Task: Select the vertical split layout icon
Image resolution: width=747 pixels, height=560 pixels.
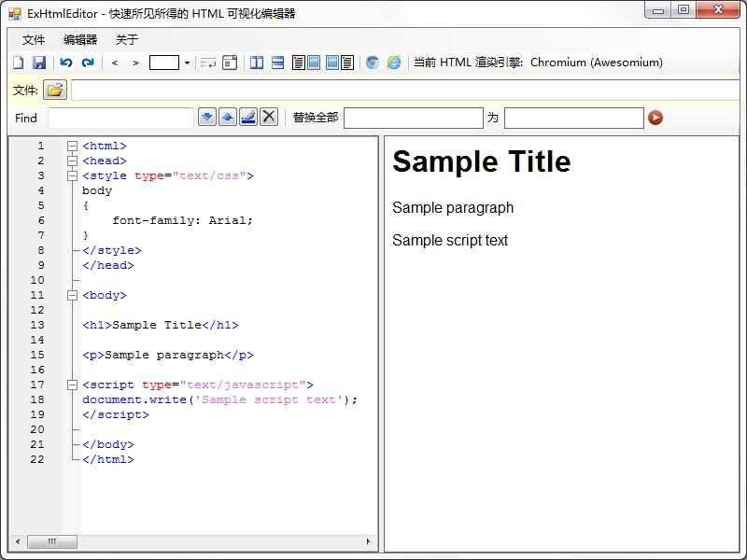Action: click(x=256, y=63)
